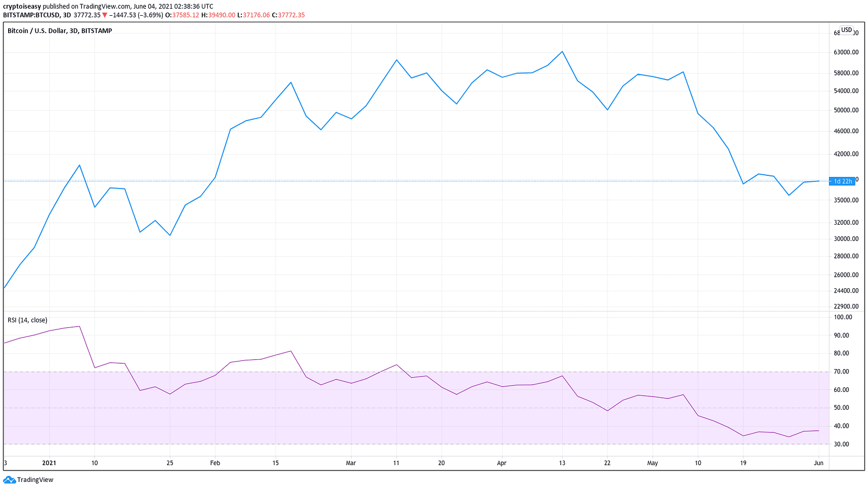This screenshot has width=868, height=489.
Task: Click the 'TradingView.com' text in header
Action: click(x=105, y=7)
